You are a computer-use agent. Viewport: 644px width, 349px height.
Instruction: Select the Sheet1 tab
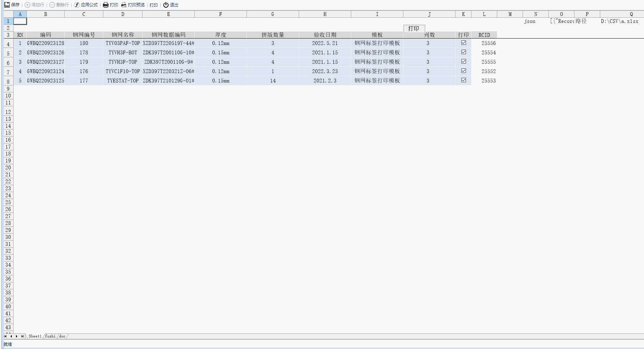pos(35,336)
